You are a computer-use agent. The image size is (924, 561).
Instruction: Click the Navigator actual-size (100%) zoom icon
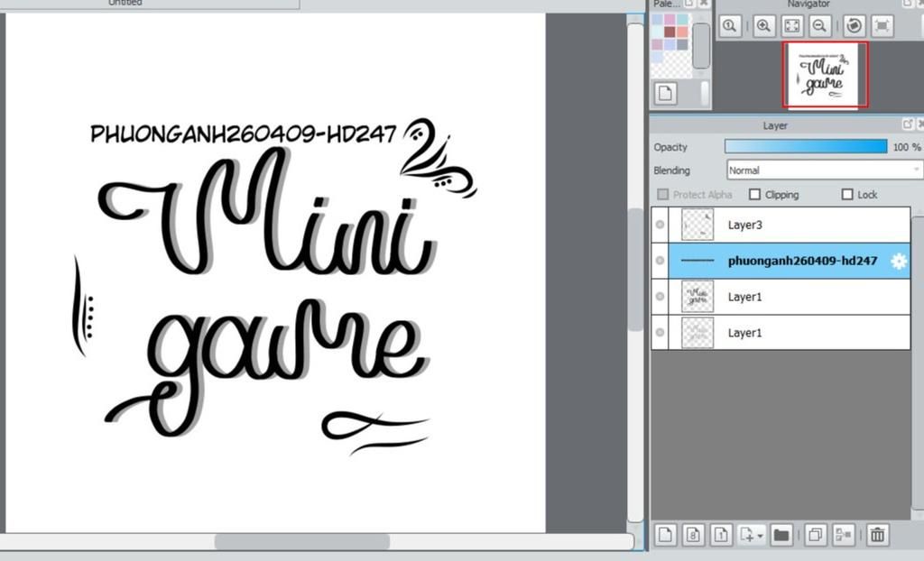729,26
